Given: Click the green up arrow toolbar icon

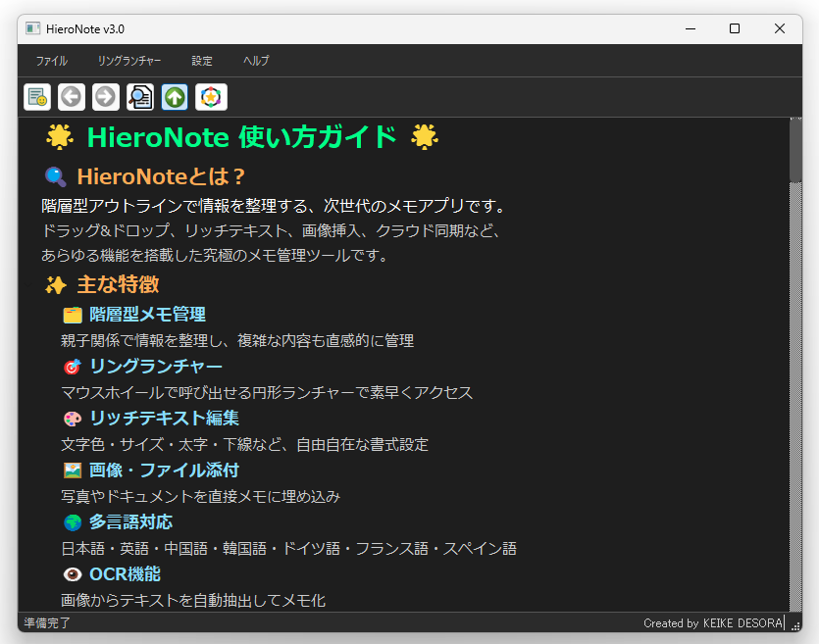Looking at the screenshot, I should 175,97.
